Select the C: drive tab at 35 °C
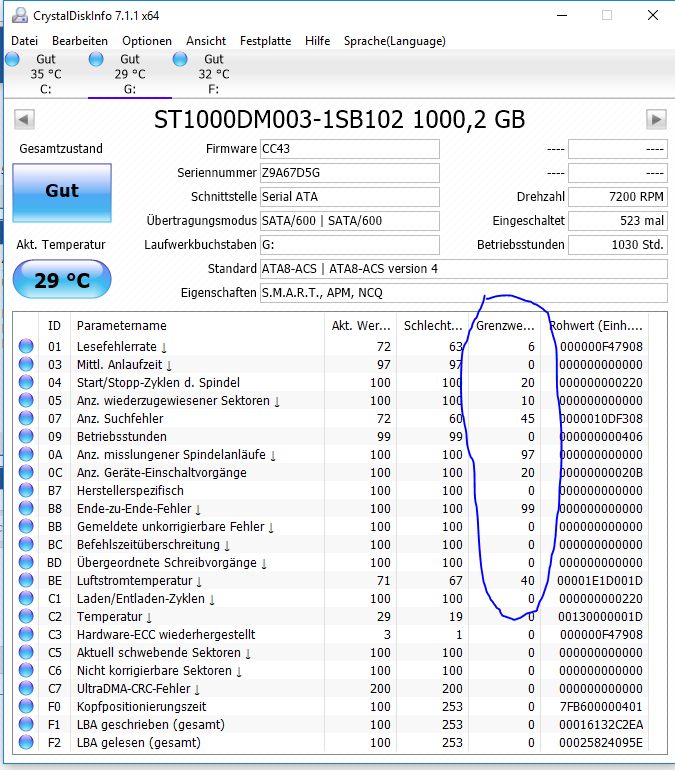675x770 pixels. [x=46, y=74]
